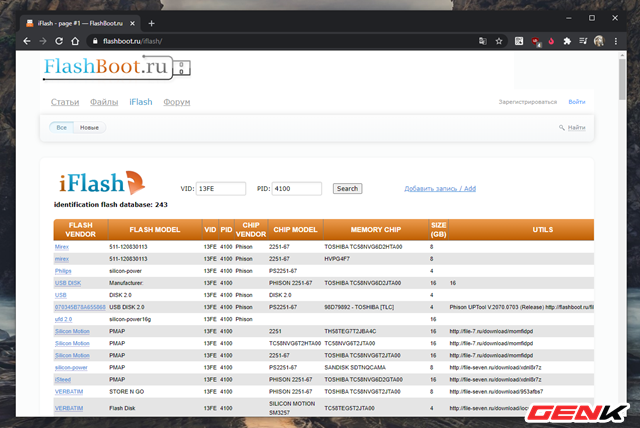
Task: Open the 070345B78A655868 vendor link
Action: 80,307
